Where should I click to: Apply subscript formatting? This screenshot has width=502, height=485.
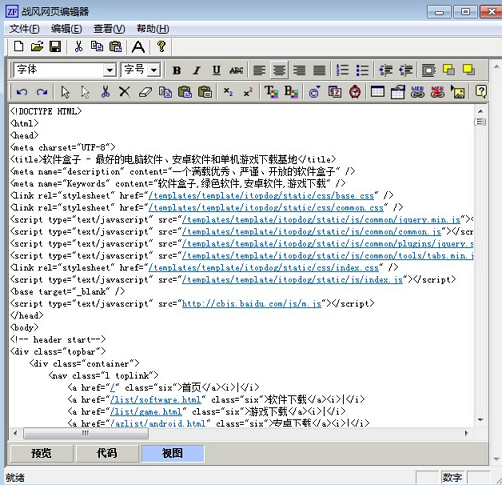[x=228, y=92]
